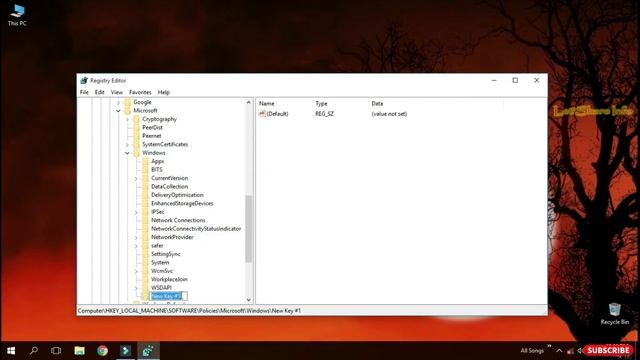Click the tree scrollbar down arrow
This screenshot has height=360, width=640.
(249, 300)
